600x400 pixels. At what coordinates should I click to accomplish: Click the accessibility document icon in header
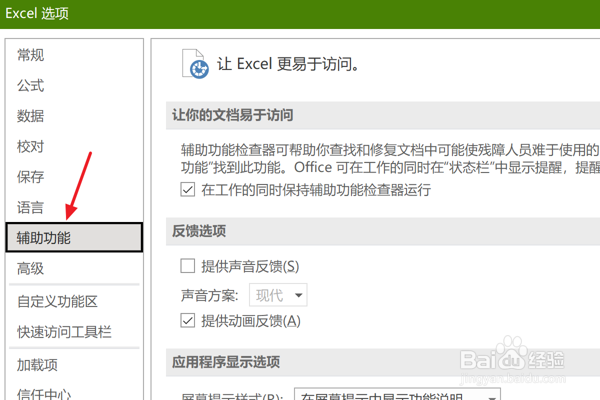[195, 64]
